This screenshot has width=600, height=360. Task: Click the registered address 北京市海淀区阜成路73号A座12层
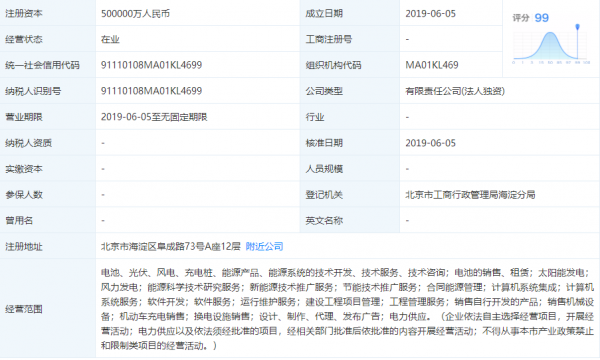pos(171,246)
